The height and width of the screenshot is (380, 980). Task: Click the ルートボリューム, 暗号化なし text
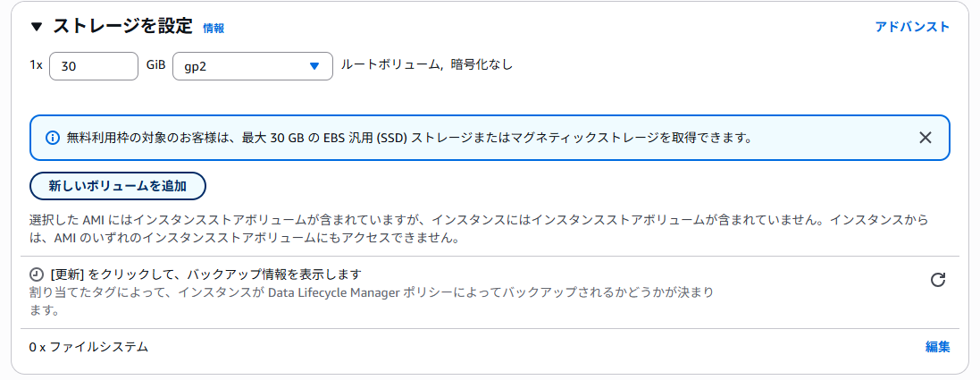coord(427,63)
